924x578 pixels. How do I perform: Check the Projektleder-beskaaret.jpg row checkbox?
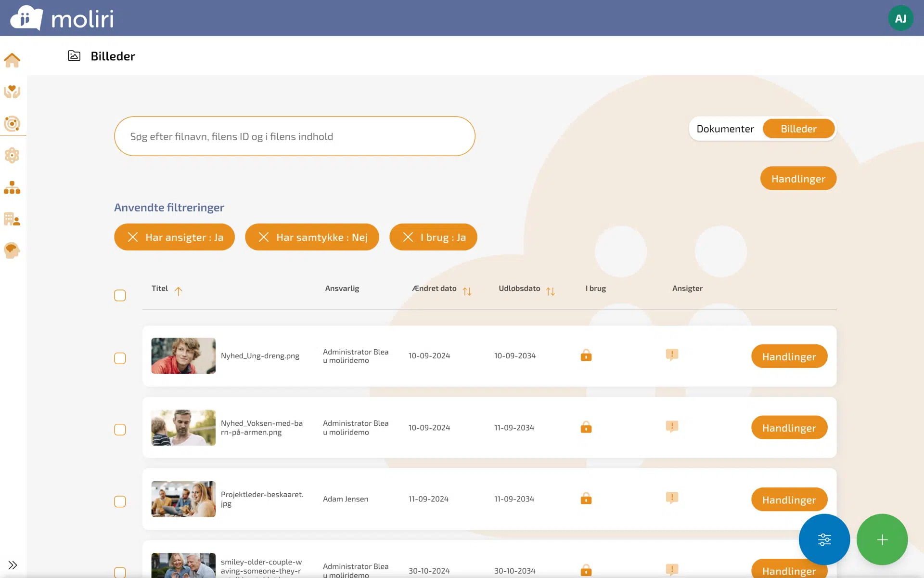[x=120, y=501]
